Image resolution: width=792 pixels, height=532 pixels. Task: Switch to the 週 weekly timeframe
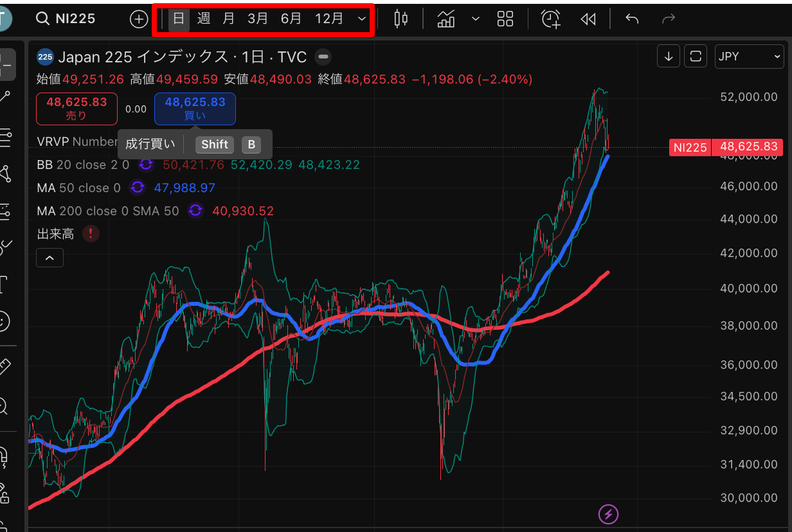pos(204,19)
